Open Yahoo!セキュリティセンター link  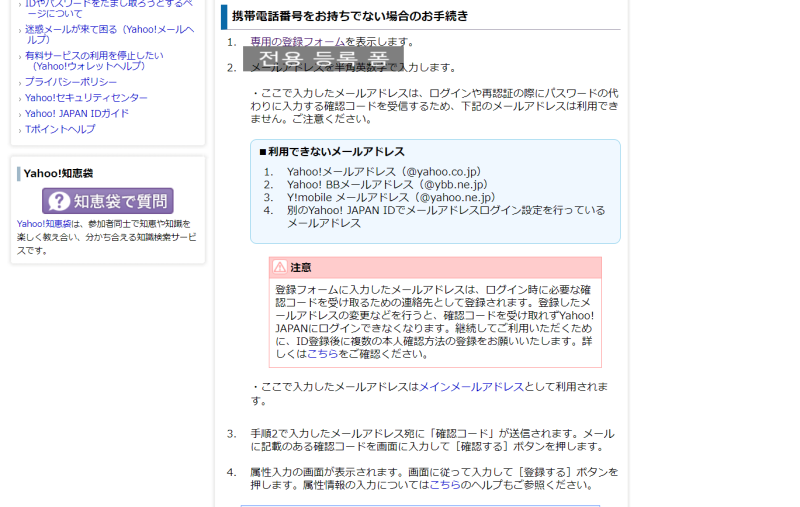86,97
